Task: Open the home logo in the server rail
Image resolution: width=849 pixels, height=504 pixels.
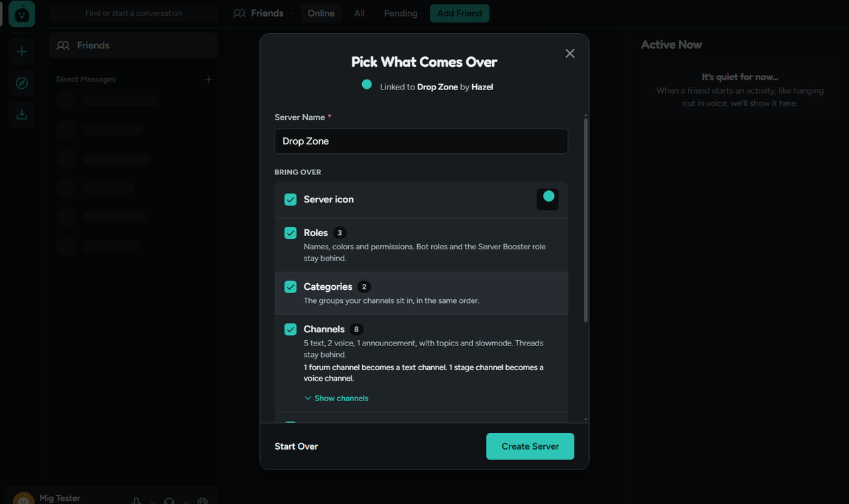Action: pos(22,13)
